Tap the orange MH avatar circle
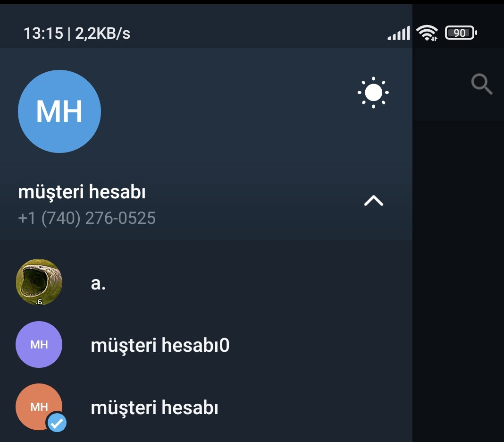Viewport: 504px width, 442px height. tap(39, 407)
